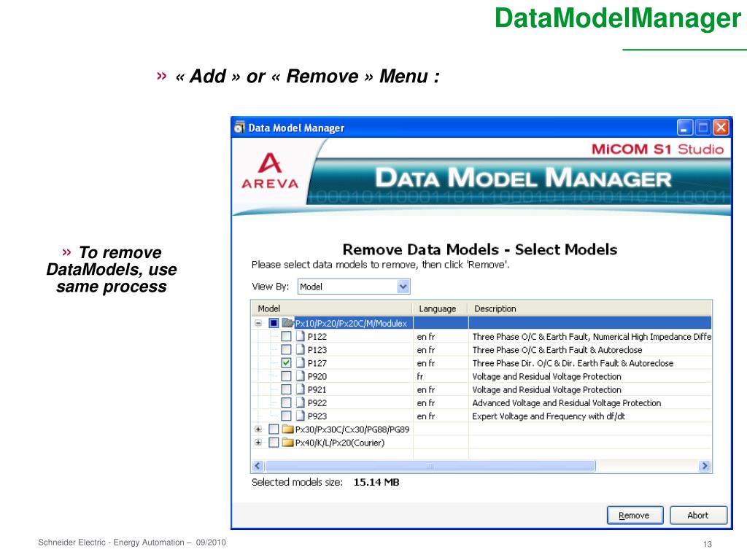Screen dimensions: 747x560
Task: Click the P122 document icon
Action: (x=300, y=336)
